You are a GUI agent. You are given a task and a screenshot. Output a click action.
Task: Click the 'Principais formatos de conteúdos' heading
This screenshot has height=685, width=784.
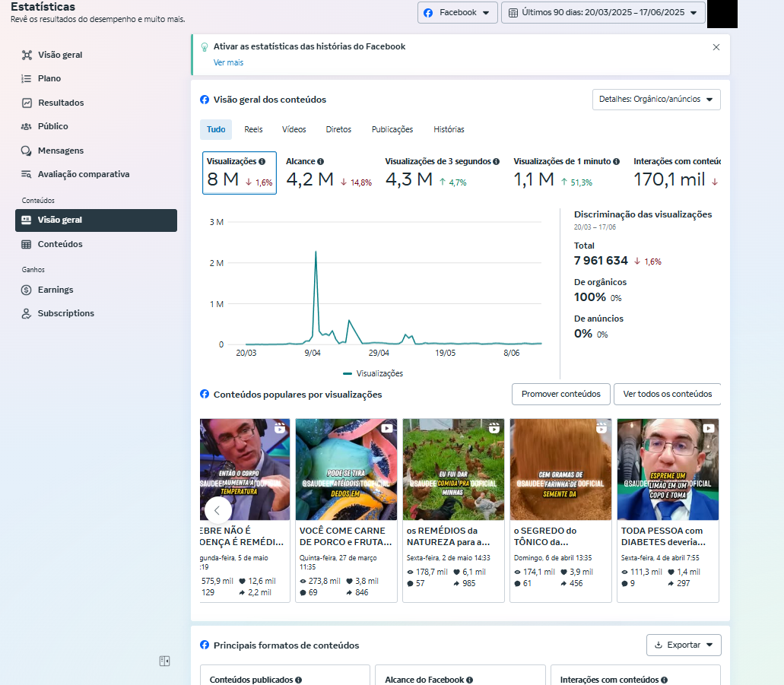pyautogui.click(x=286, y=645)
